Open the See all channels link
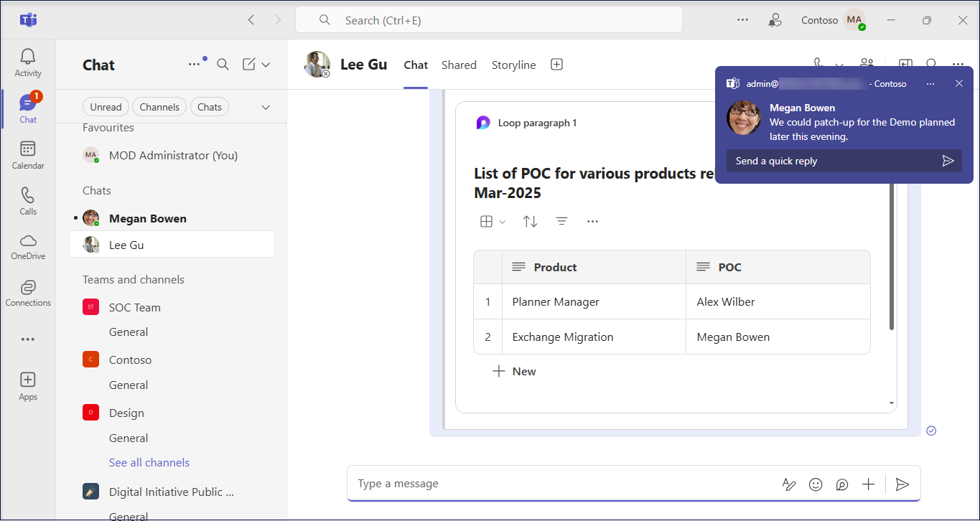This screenshot has height=521, width=980. [x=149, y=463]
